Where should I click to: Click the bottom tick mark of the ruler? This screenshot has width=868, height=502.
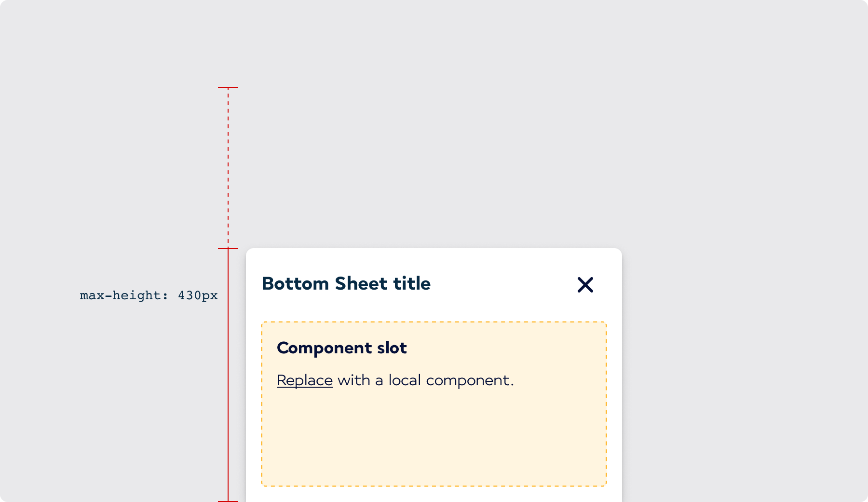[x=228, y=501]
